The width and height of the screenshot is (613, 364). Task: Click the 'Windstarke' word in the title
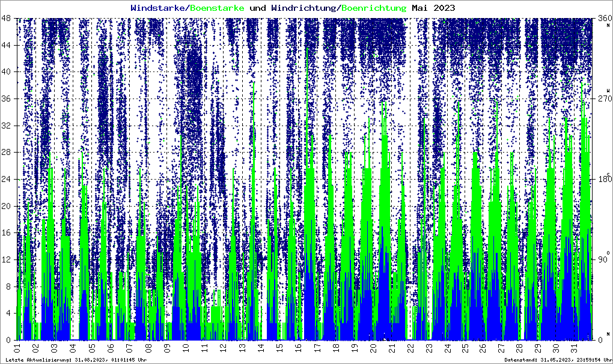(x=159, y=8)
